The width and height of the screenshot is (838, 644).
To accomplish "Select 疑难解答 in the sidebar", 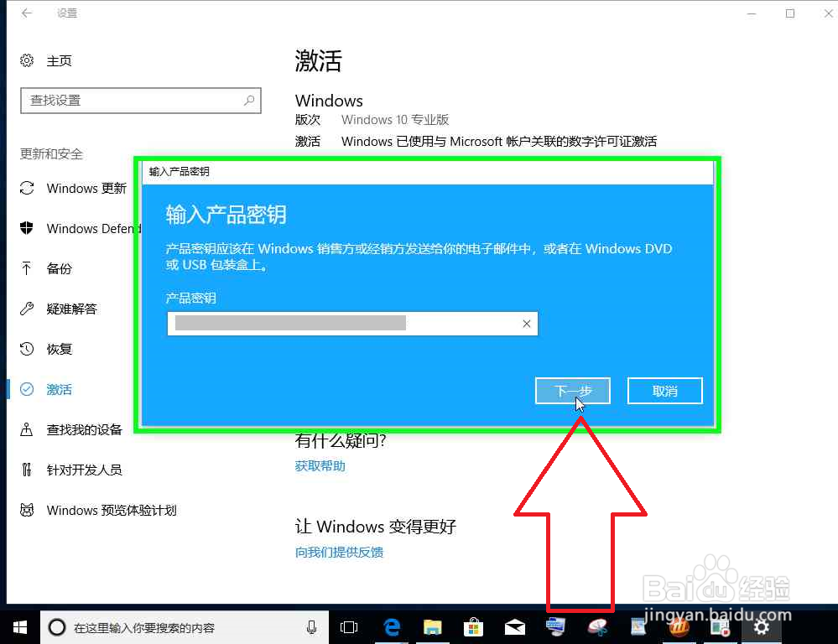I will click(x=58, y=309).
